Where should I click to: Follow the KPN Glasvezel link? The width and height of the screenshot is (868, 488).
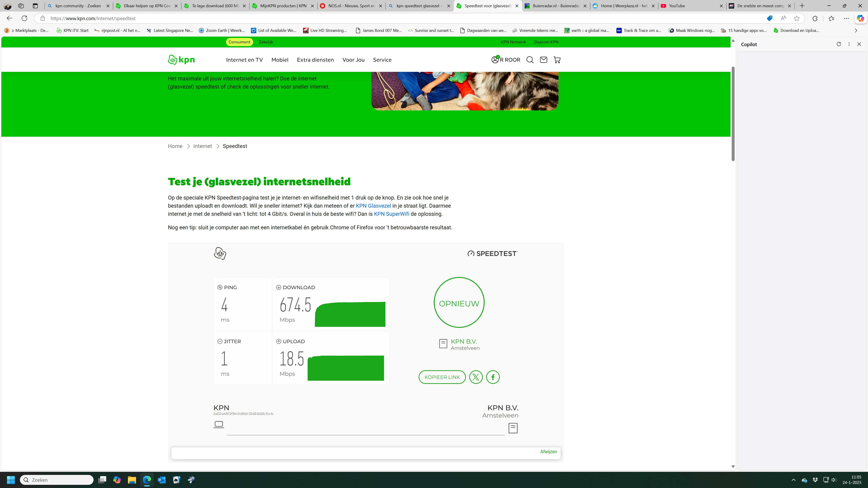[373, 206]
